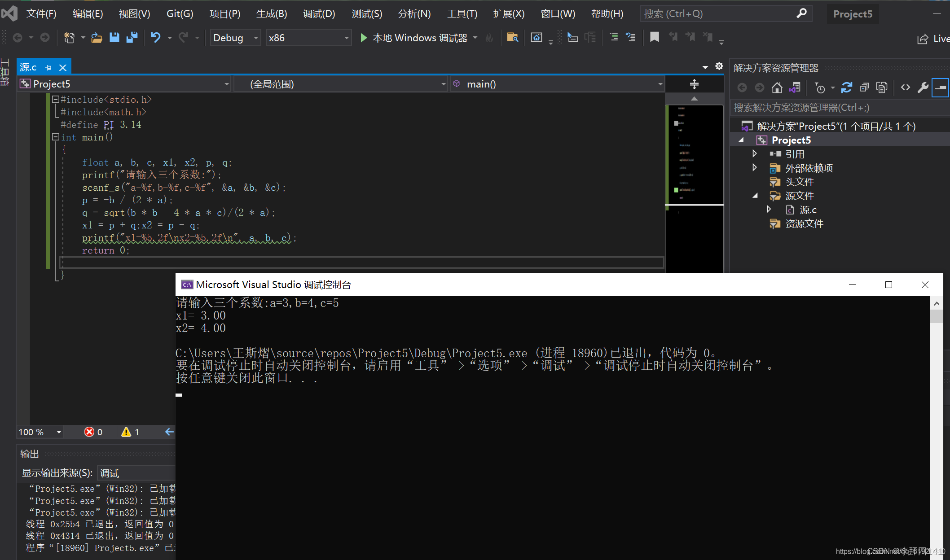Viewport: 950px width, 560px height.
Task: Collapse the Project5 node in Solution Explorer
Action: (741, 140)
